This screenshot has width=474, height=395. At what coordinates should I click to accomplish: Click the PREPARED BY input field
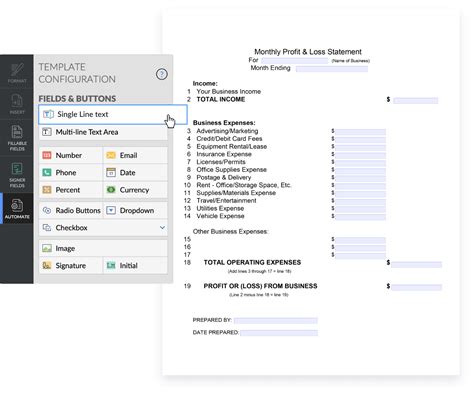pyautogui.click(x=276, y=321)
